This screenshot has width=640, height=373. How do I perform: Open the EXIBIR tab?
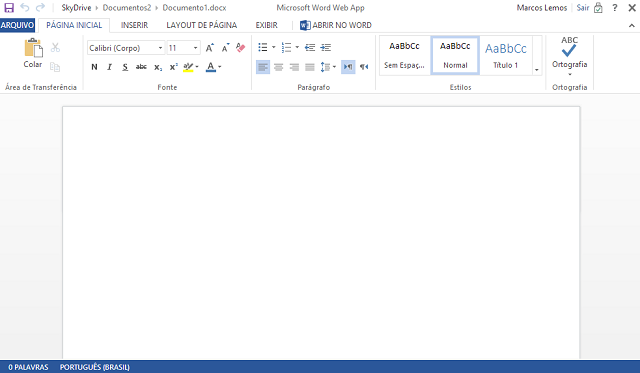[x=267, y=25]
